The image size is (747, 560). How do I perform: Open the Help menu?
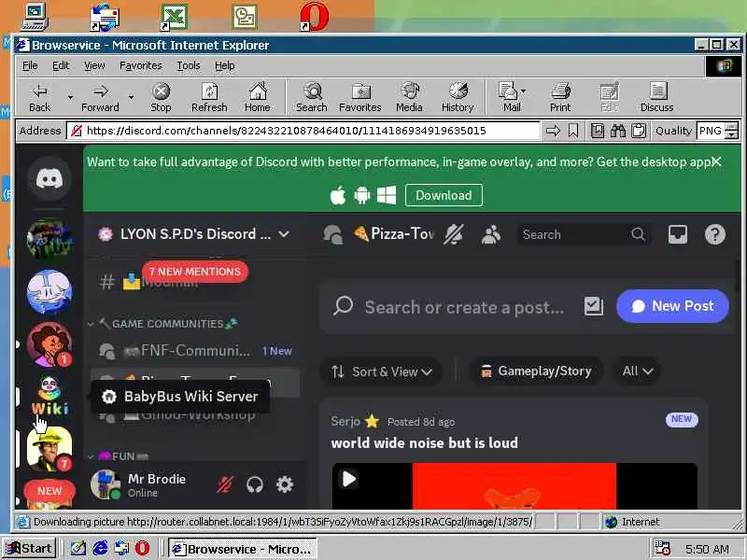pyautogui.click(x=224, y=65)
